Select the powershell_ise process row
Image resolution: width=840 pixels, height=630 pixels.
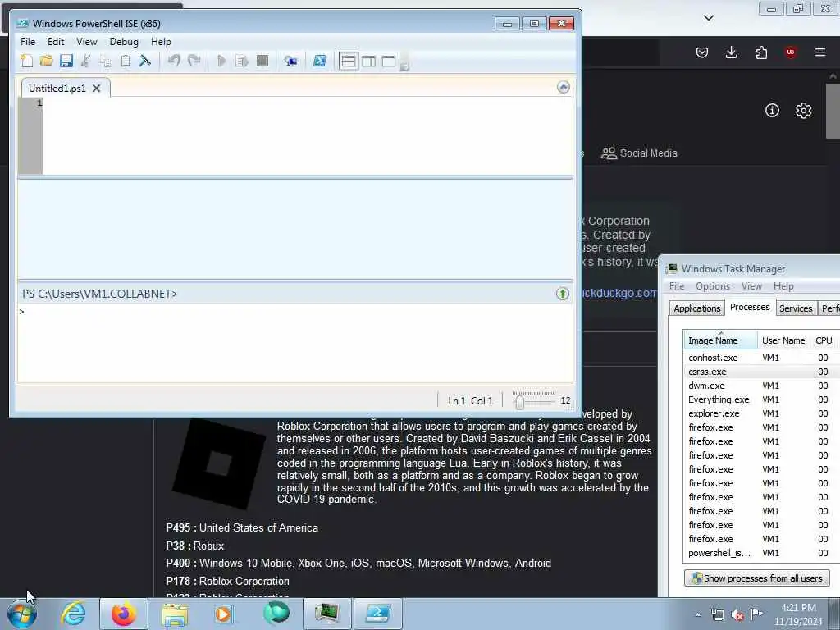pos(761,553)
